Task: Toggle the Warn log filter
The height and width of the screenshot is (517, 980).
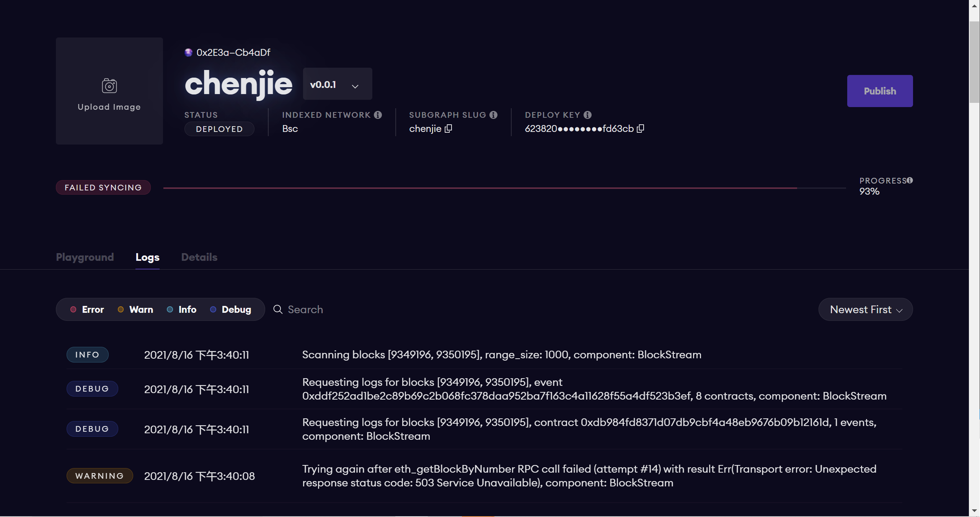Action: tap(135, 309)
